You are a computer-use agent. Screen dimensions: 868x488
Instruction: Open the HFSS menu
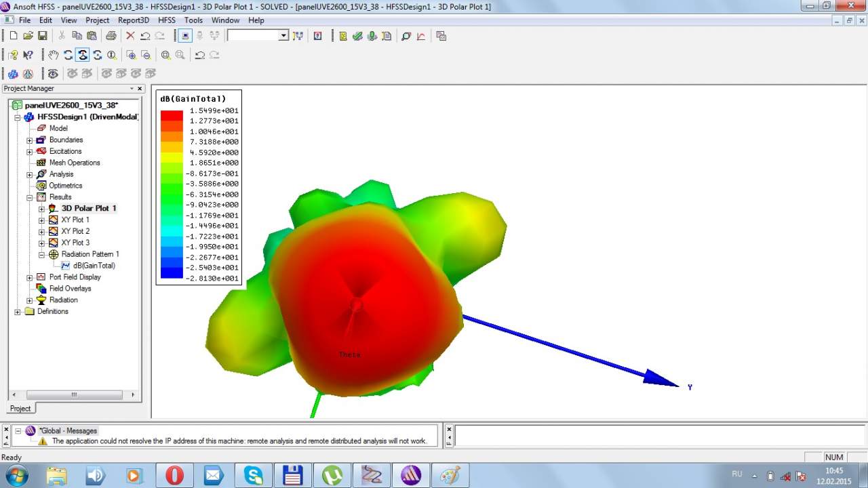[166, 20]
